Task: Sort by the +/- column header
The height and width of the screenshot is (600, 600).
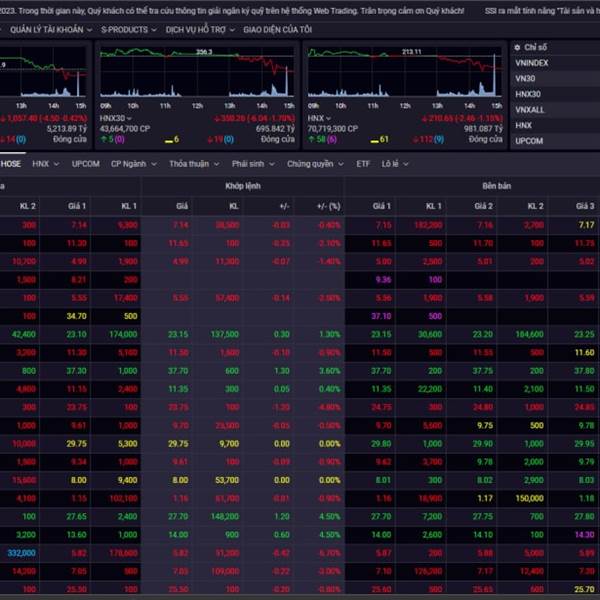Action: click(x=284, y=206)
